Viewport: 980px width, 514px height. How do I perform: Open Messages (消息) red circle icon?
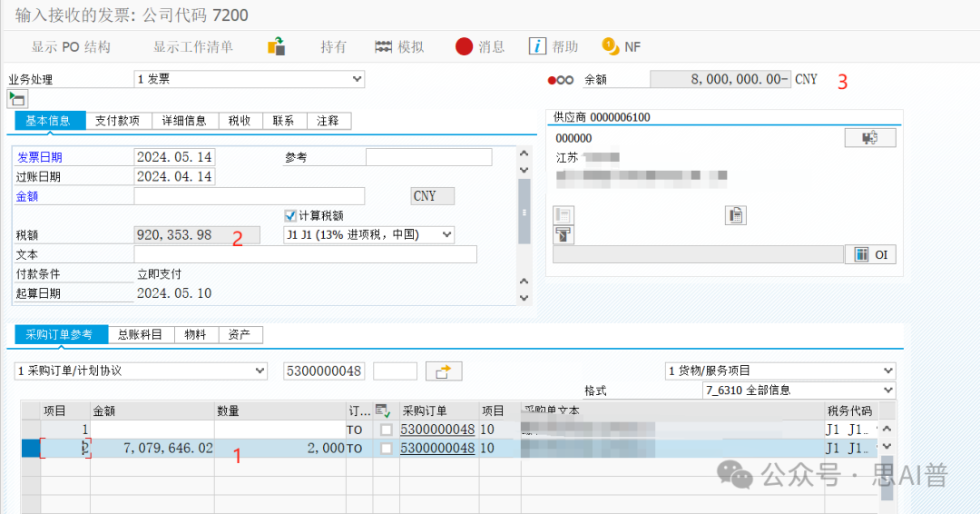coord(464,46)
